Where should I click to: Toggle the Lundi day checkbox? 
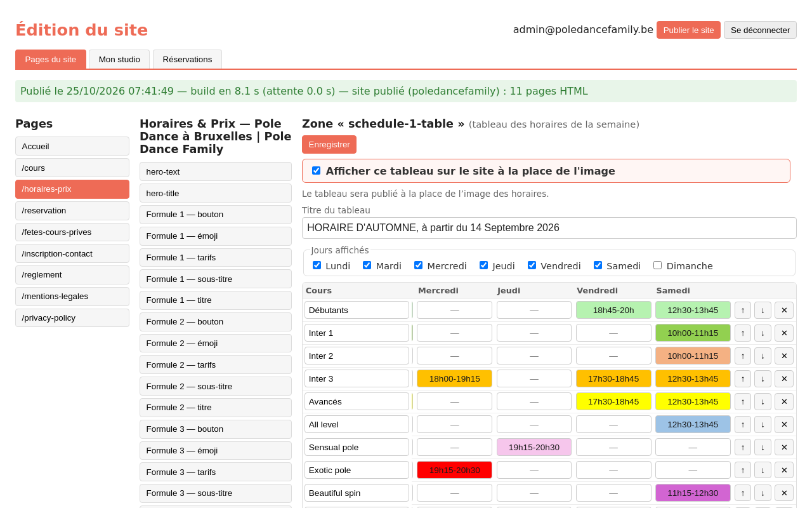317,265
